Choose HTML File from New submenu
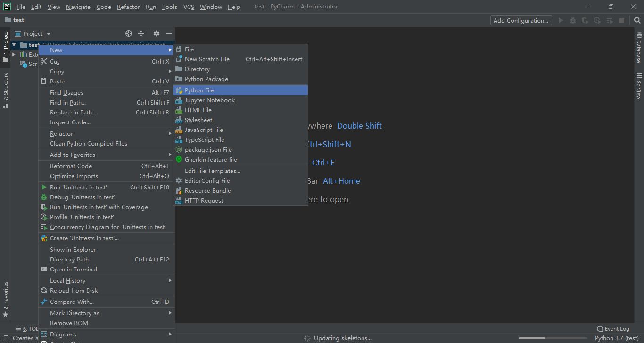This screenshot has height=343, width=644. [x=241, y=110]
